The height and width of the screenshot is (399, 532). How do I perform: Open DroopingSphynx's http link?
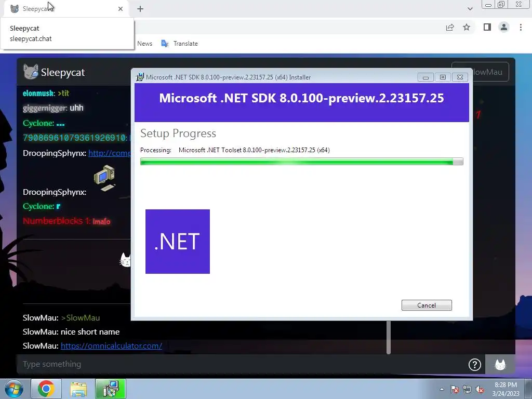(x=109, y=153)
